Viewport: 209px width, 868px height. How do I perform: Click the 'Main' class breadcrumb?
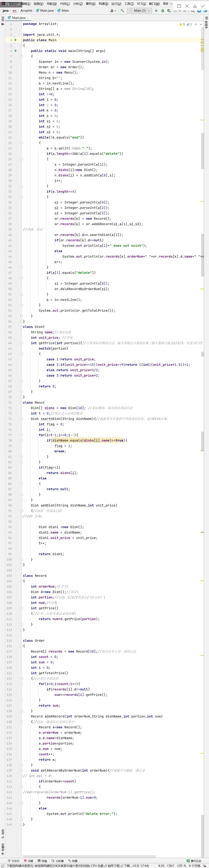coord(63,11)
